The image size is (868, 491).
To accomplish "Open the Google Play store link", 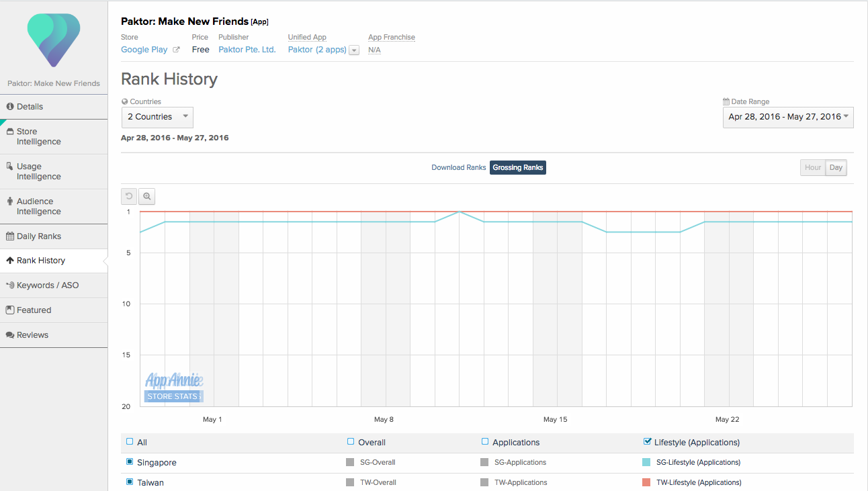I will [144, 50].
